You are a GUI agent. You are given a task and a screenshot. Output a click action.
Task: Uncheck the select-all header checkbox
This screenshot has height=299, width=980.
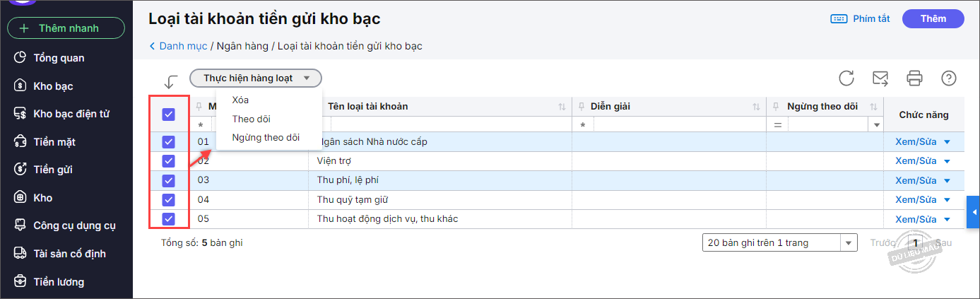tap(169, 114)
